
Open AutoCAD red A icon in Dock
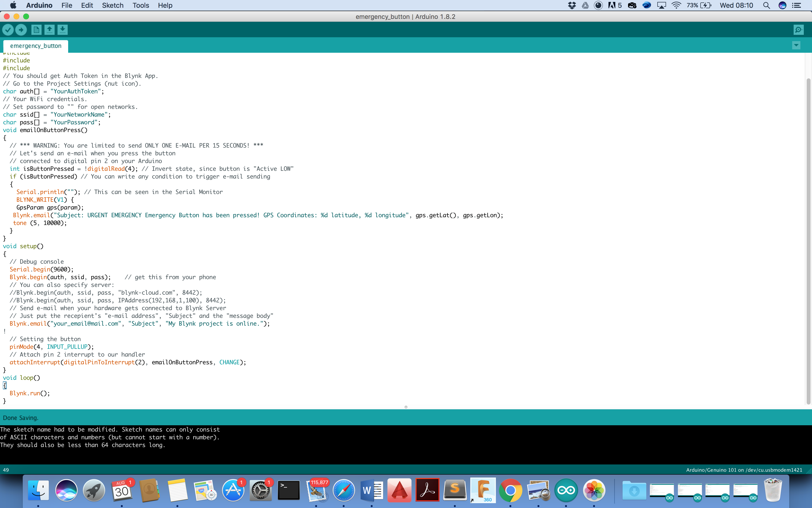[399, 491]
